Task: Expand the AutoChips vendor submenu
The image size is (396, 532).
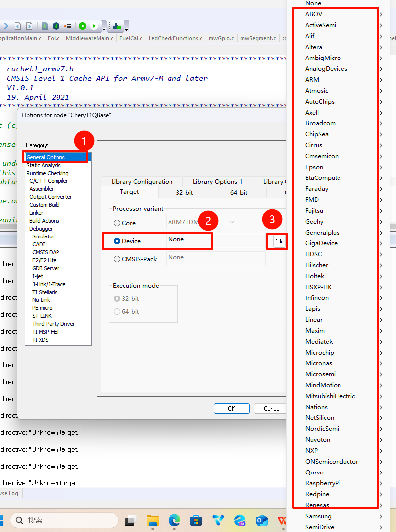Action: (x=339, y=102)
